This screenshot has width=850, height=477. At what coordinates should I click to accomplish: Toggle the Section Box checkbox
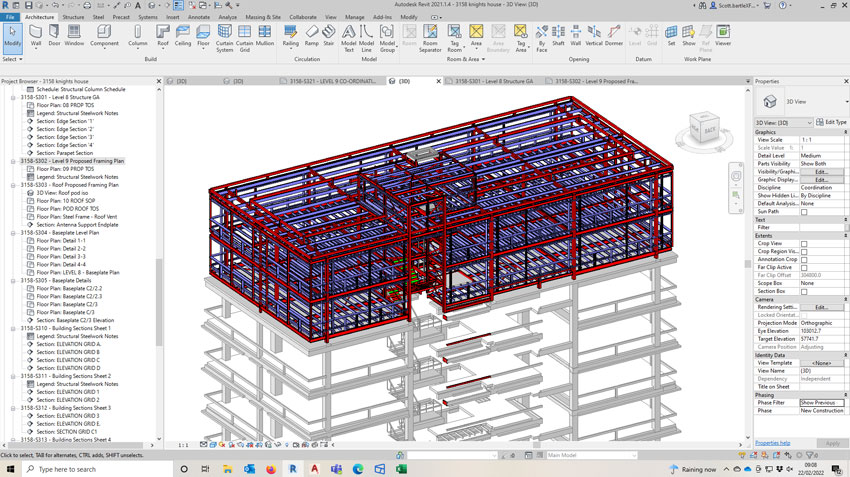pos(804,291)
